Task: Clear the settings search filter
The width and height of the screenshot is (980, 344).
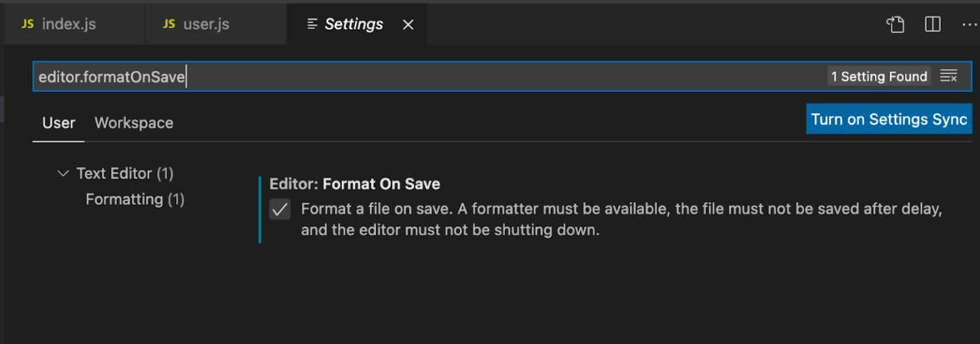Action: pyautogui.click(x=949, y=76)
